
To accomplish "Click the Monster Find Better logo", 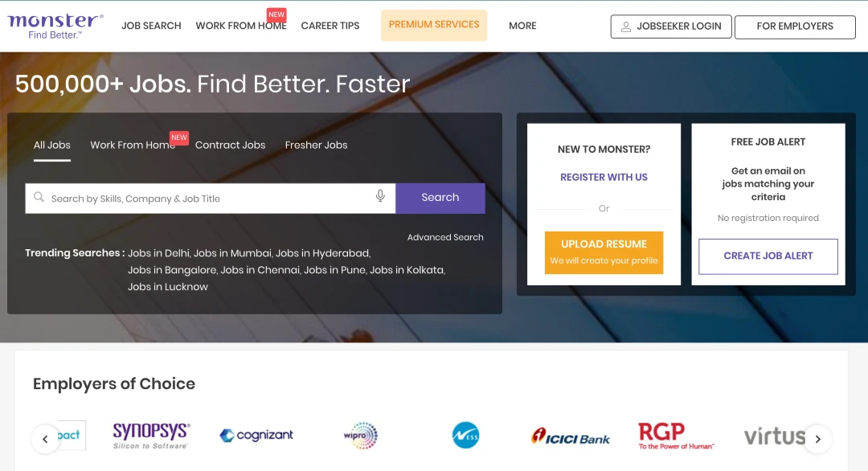I will pyautogui.click(x=55, y=26).
